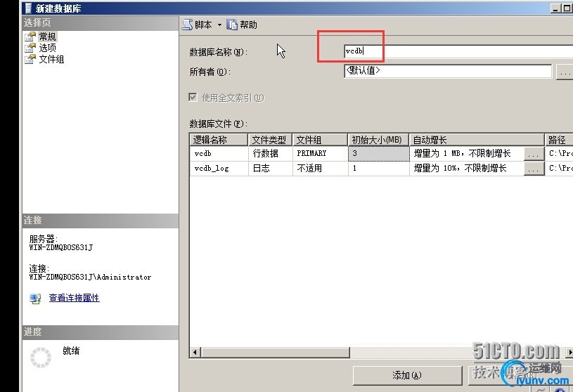This screenshot has height=392, width=573.
Task: Click autogrowth text 增量为 10%
Action: [x=460, y=169]
